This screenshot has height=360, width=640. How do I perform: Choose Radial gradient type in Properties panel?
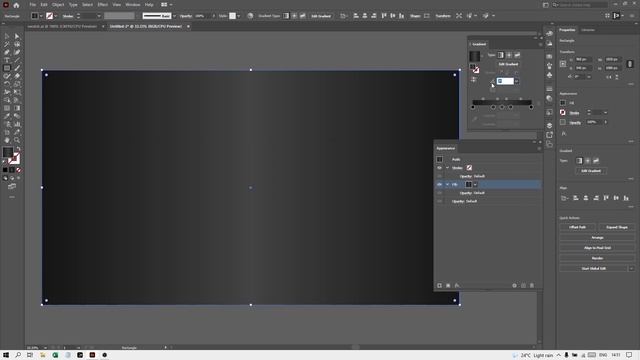click(587, 160)
